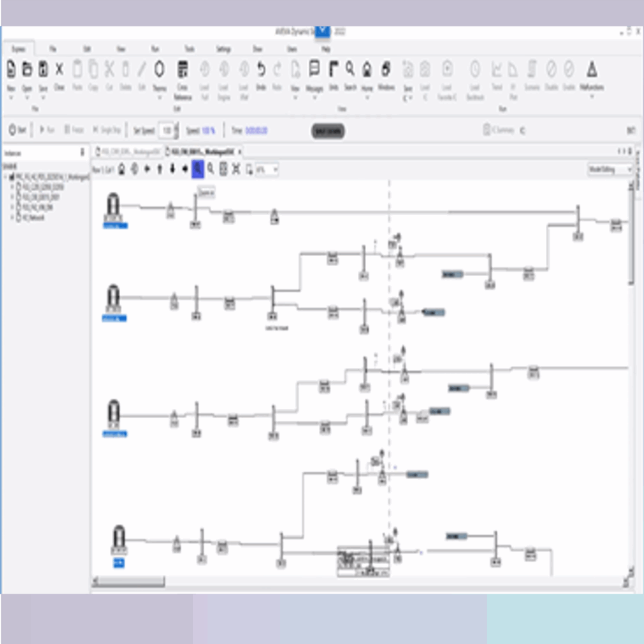644x644 pixels.
Task: Select the highlighted Zoom In canvas tool
Action: (197, 169)
